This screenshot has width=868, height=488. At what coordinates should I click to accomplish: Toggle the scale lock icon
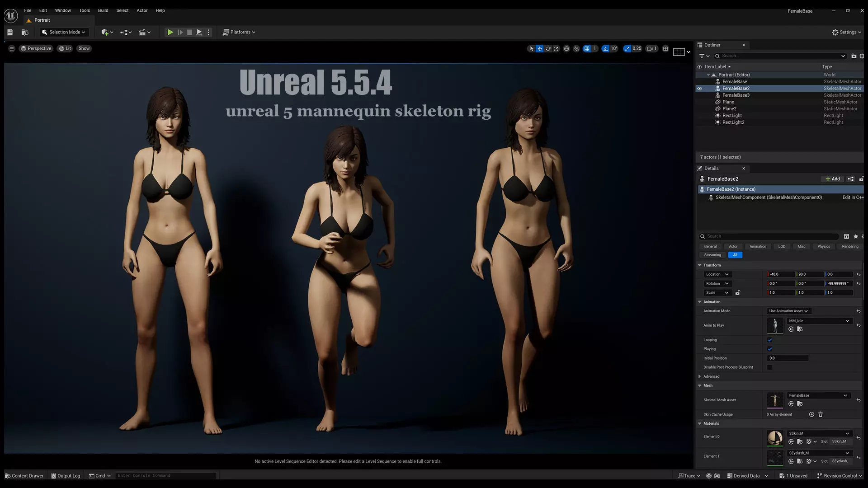point(737,293)
